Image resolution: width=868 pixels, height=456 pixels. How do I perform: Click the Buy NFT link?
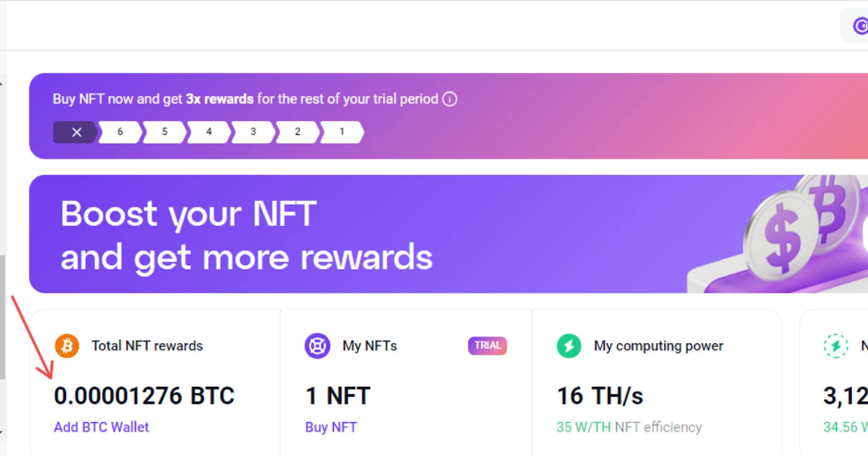[330, 427]
